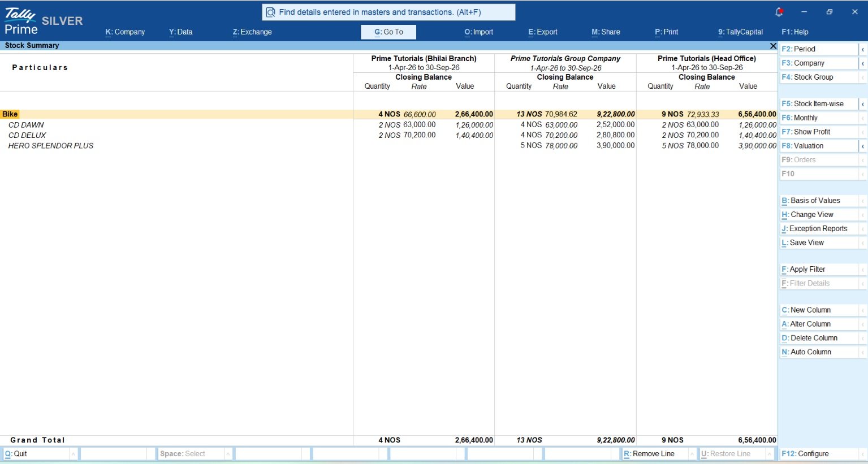This screenshot has height=464, width=868.
Task: Click F7: Show Profit button
Action: 819,132
